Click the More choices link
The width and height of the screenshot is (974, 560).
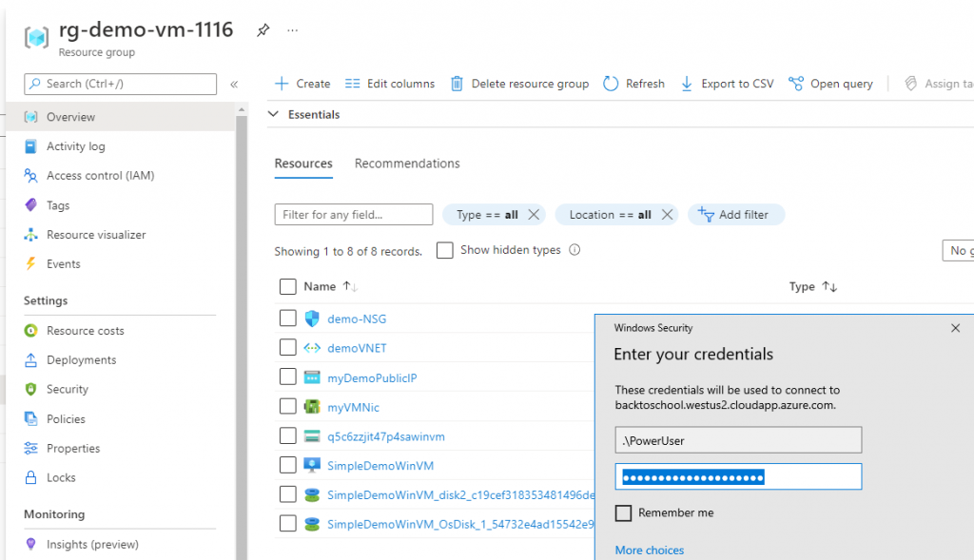[650, 550]
